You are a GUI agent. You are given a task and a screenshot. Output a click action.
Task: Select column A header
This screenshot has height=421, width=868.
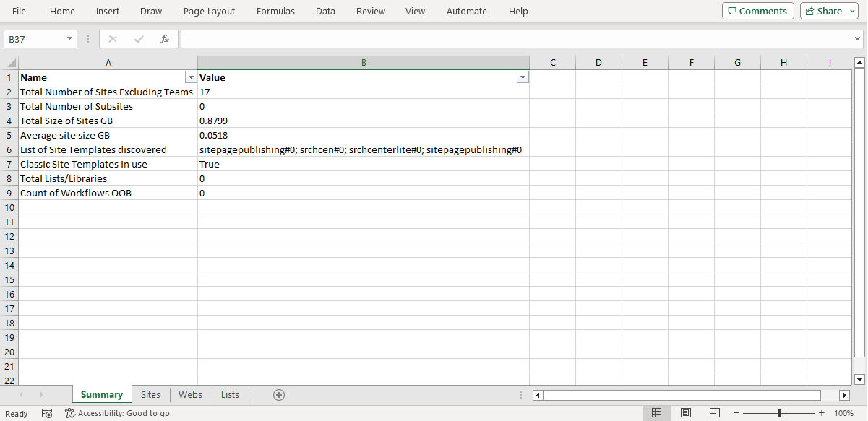point(108,63)
